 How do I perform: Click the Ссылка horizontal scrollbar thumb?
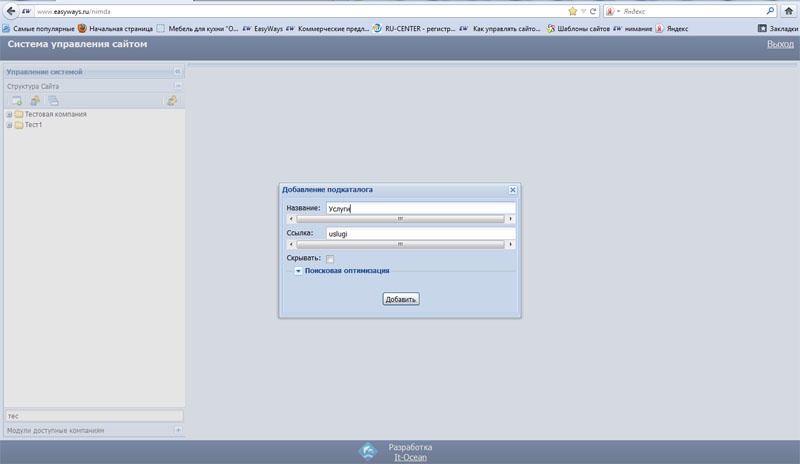[x=401, y=245]
